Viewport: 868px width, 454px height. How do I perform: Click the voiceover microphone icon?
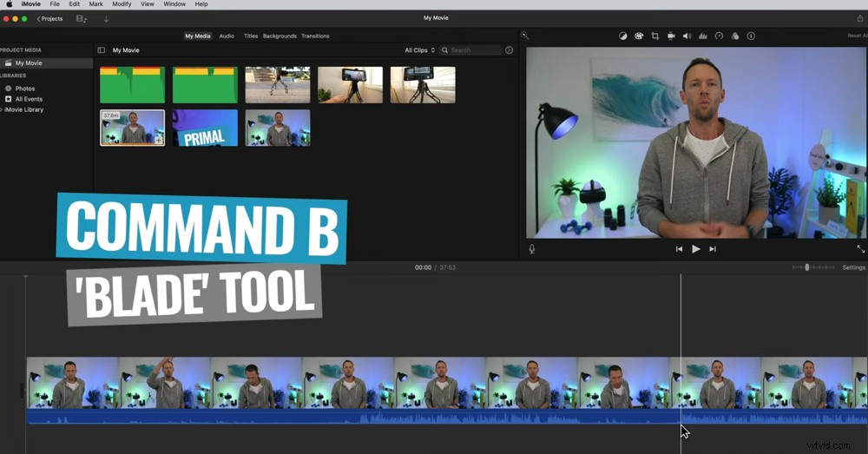pyautogui.click(x=532, y=249)
